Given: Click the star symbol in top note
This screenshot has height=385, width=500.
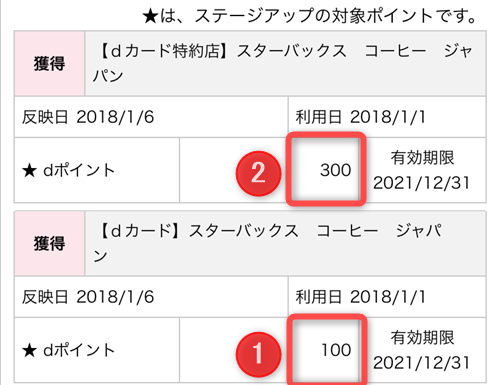Looking at the screenshot, I should [x=150, y=17].
